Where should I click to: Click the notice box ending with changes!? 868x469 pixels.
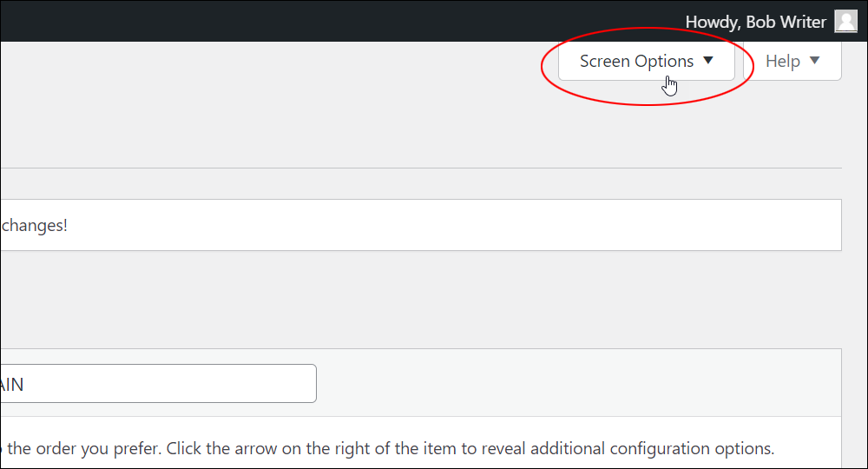tap(421, 225)
